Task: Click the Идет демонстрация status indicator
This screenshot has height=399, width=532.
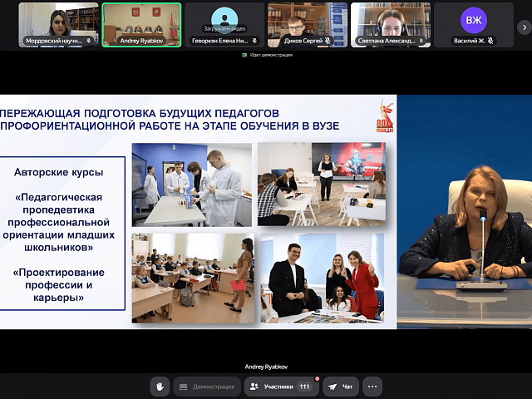Action: coord(267,56)
